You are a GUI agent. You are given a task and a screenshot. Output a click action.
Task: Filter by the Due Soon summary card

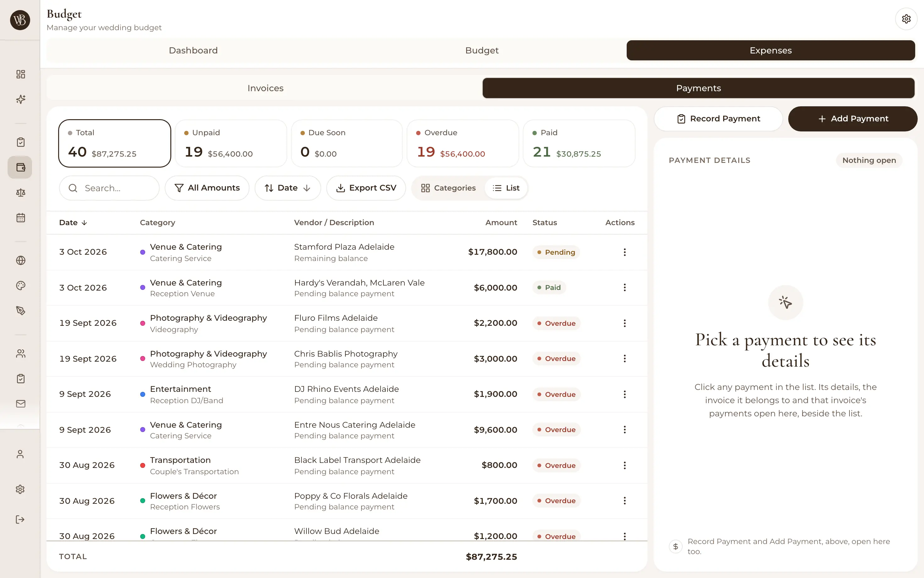[347, 143]
